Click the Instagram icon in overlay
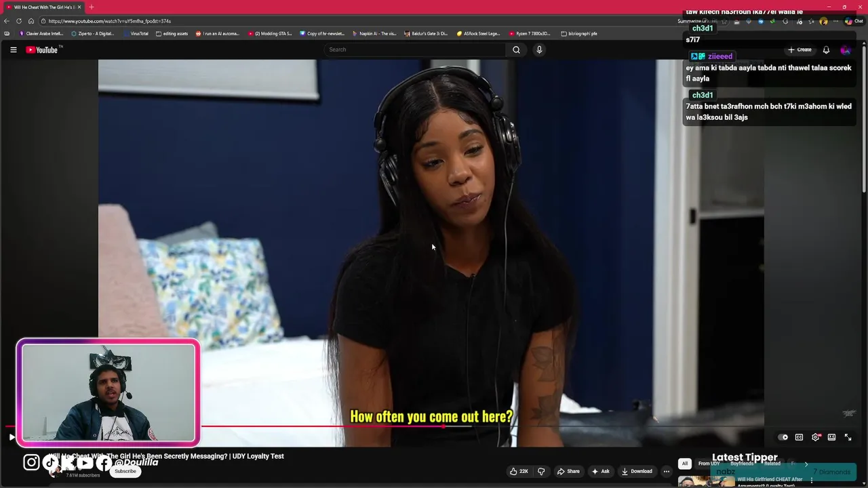Screen dimensions: 868x488 pyautogui.click(x=31, y=462)
